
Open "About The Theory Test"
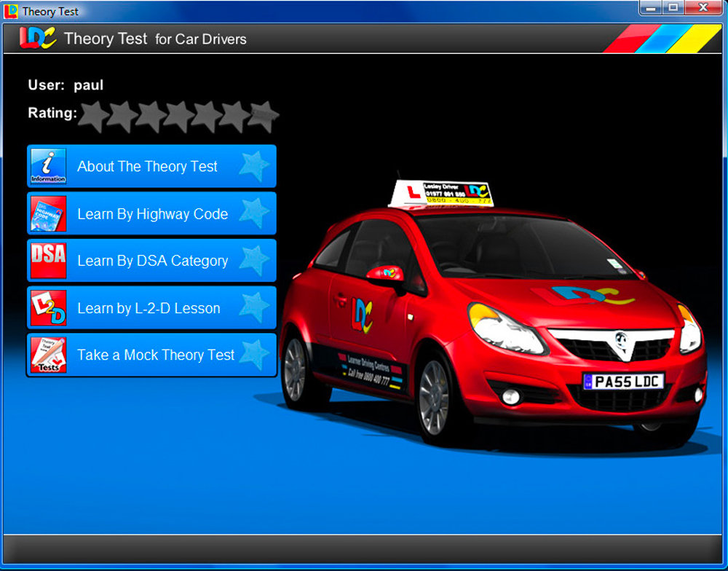click(x=148, y=166)
